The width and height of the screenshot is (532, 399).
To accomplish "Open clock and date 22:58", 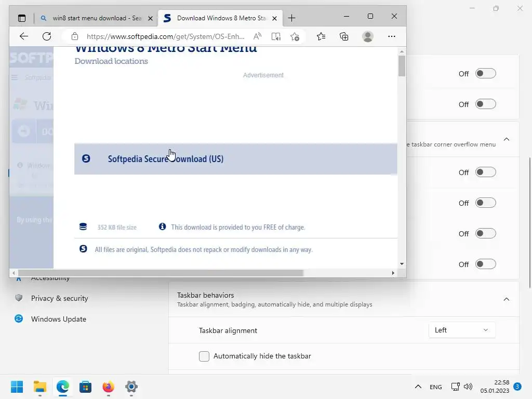I will pos(495,387).
